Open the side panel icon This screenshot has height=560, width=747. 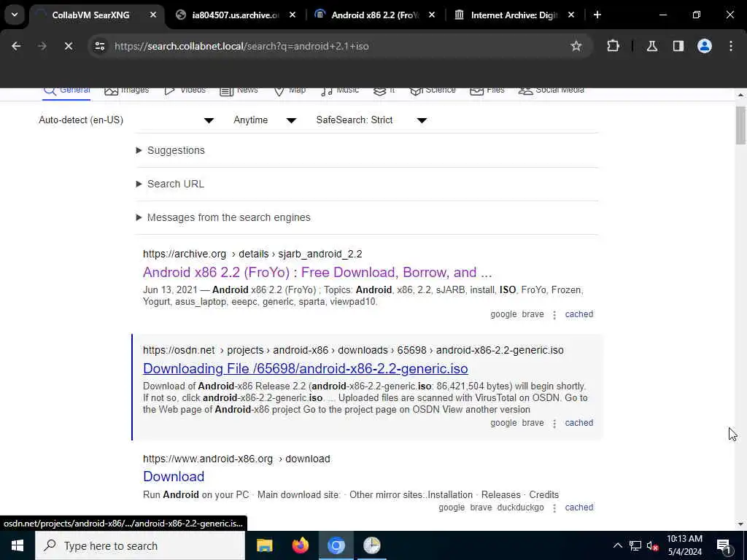(x=678, y=46)
